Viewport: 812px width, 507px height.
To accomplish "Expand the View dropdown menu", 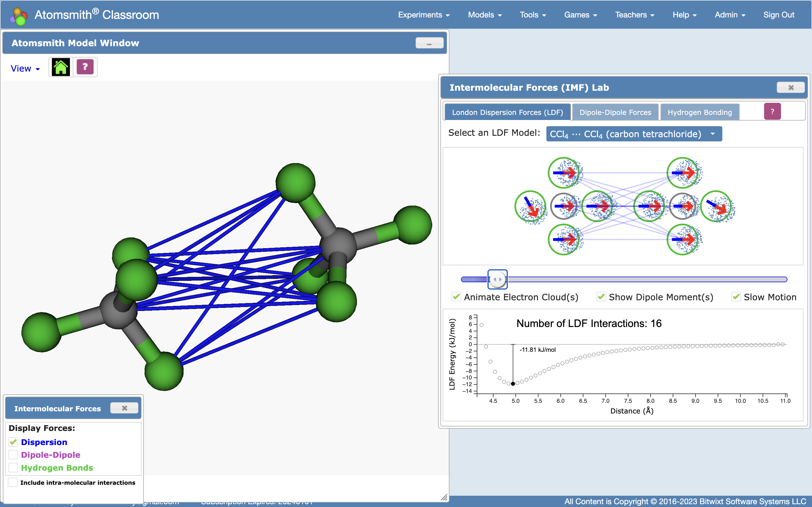I will (25, 68).
